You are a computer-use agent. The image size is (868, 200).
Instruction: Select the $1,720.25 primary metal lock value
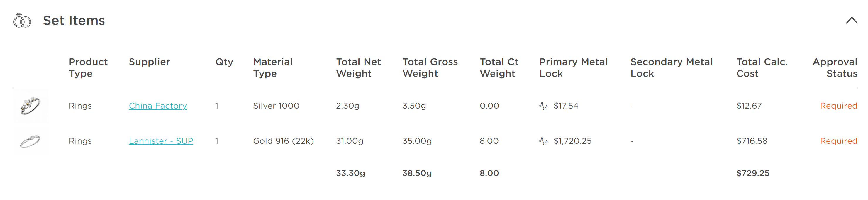[572, 141]
